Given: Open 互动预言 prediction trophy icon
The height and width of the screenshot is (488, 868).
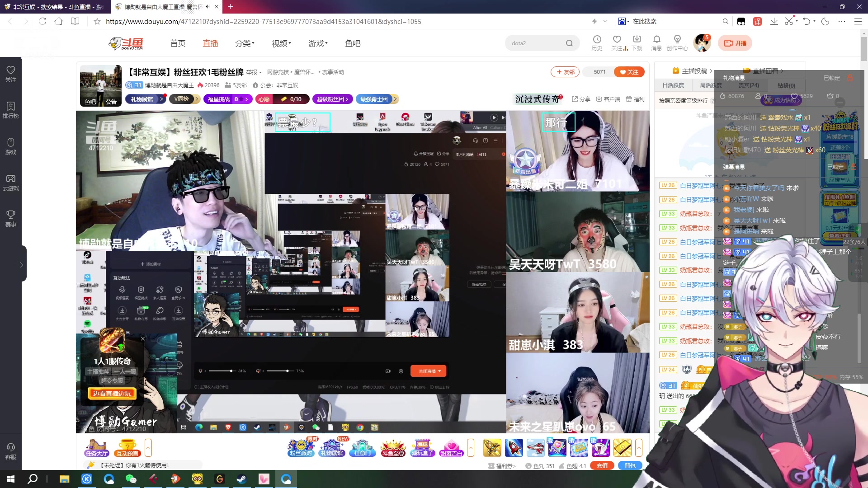Looking at the screenshot, I should pyautogui.click(x=127, y=447).
